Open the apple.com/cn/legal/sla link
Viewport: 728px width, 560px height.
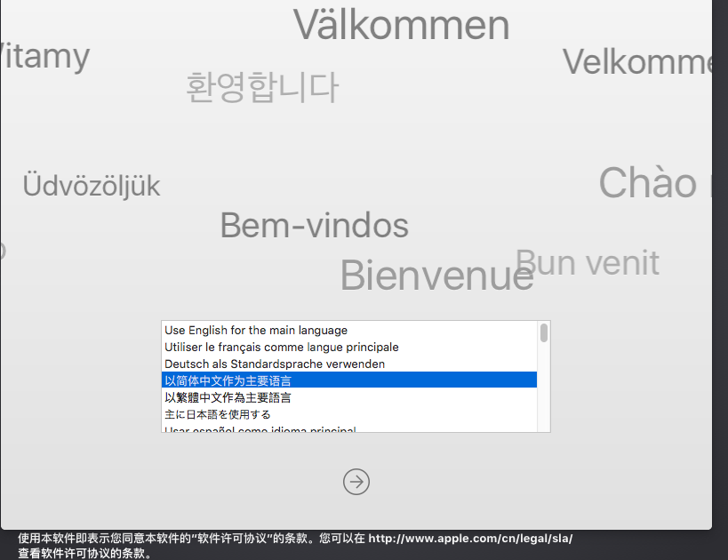pyautogui.click(x=470, y=538)
